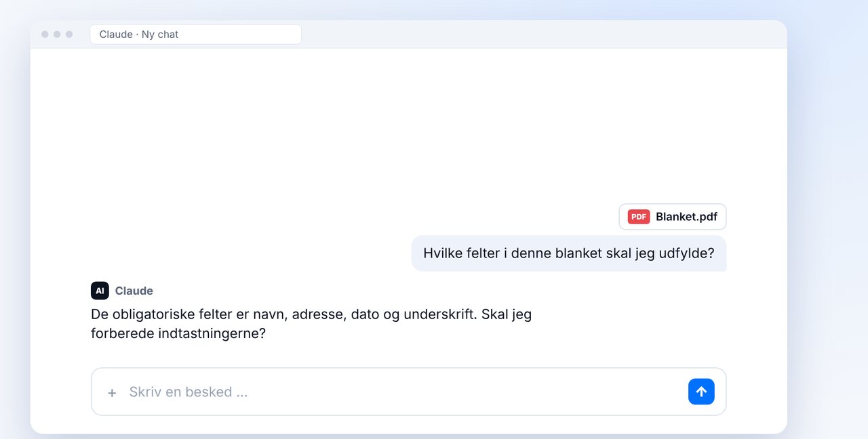Send the message with the arrow button
Viewport: 868px width, 439px height.
coord(701,392)
